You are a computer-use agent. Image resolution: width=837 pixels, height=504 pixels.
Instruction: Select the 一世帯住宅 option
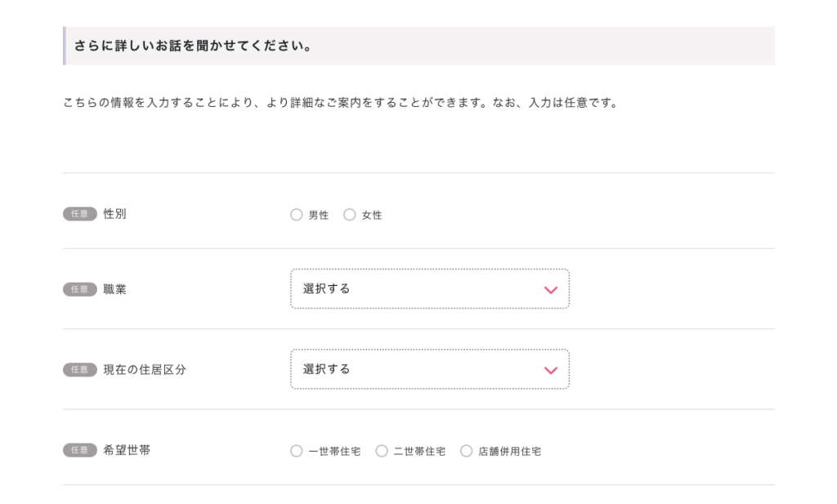point(296,450)
